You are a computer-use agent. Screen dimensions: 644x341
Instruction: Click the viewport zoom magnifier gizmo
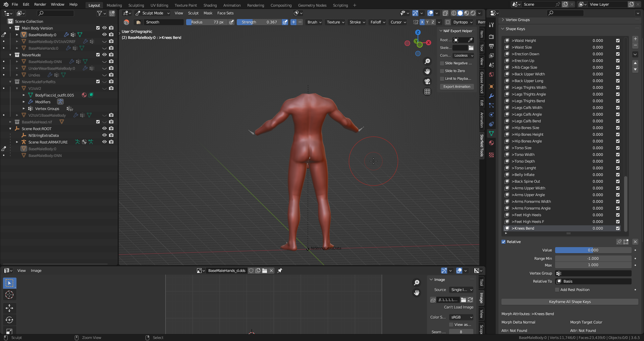click(427, 61)
